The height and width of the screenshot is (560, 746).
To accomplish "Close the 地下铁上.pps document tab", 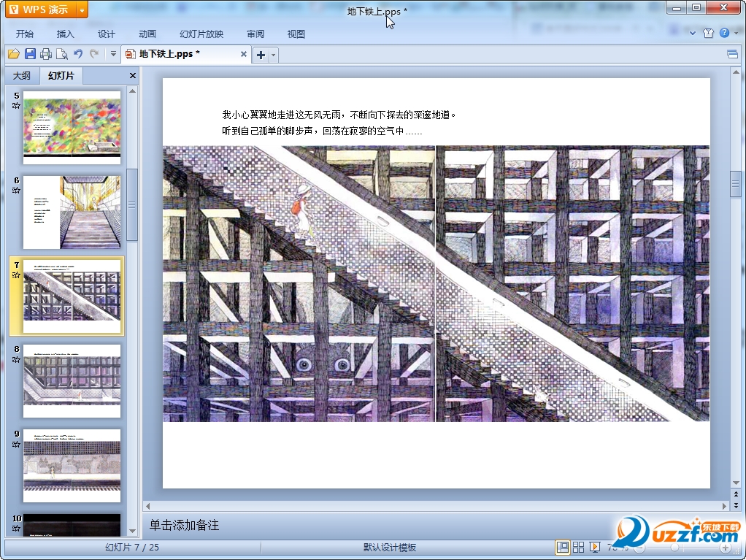I will 244,54.
